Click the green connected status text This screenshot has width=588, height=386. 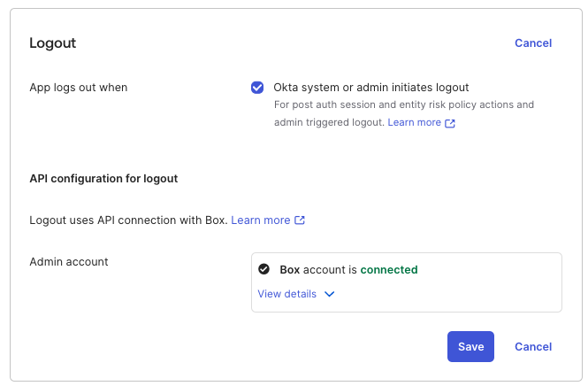[x=388, y=269]
